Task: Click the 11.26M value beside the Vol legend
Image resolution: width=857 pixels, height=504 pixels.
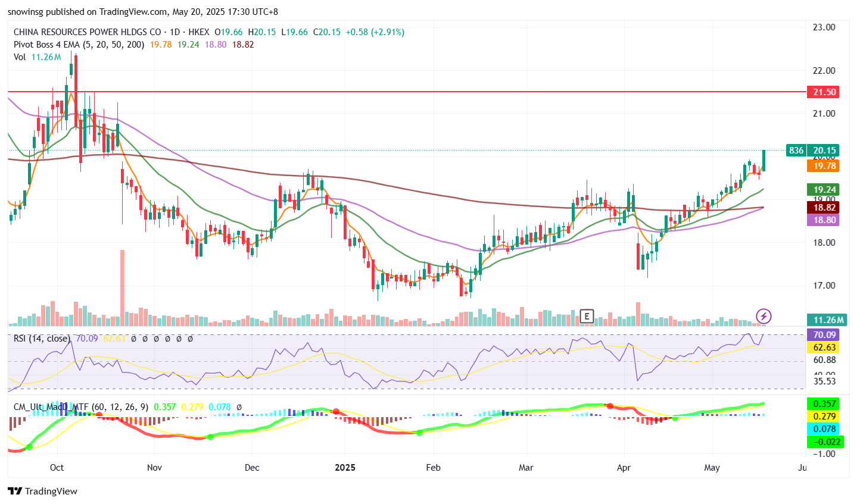Action: pyautogui.click(x=46, y=57)
